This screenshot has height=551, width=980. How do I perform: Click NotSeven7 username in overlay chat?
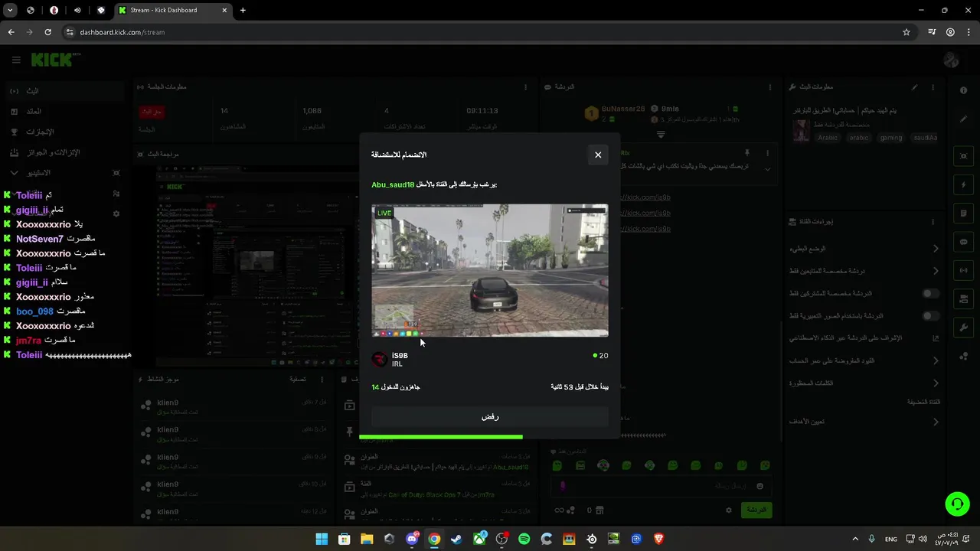coord(40,239)
